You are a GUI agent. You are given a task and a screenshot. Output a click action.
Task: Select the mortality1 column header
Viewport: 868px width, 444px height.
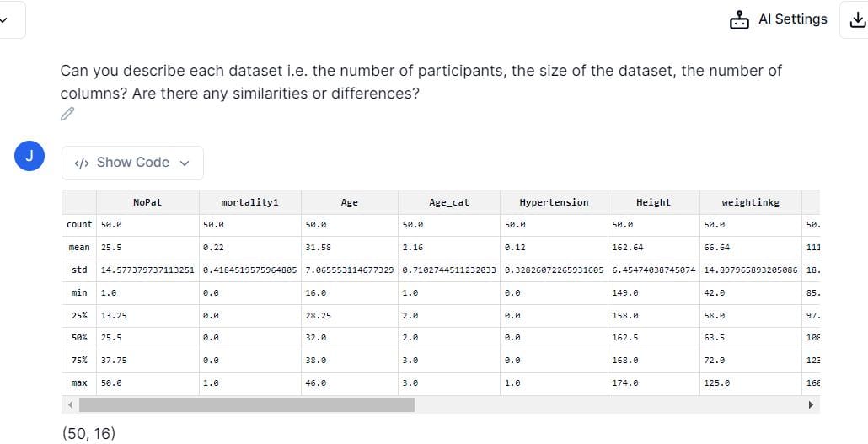[x=249, y=203]
